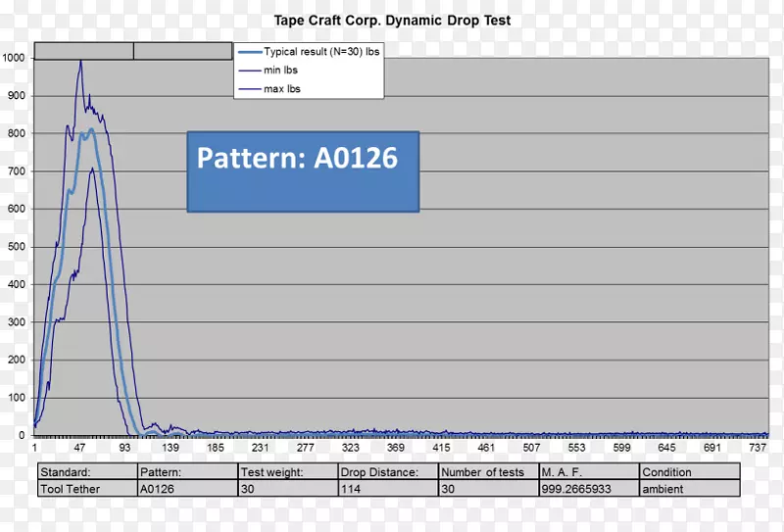
Task: Click the x-axis label '737'
Action: point(758,448)
